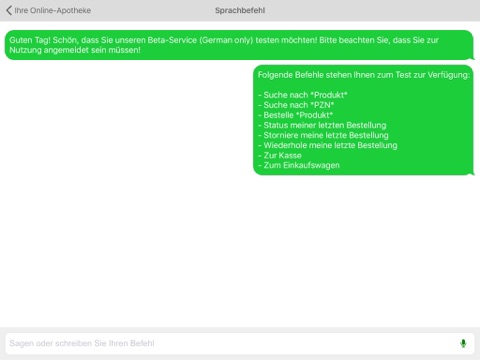
Task: Click the empty white chat area
Action: (x=240, y=250)
